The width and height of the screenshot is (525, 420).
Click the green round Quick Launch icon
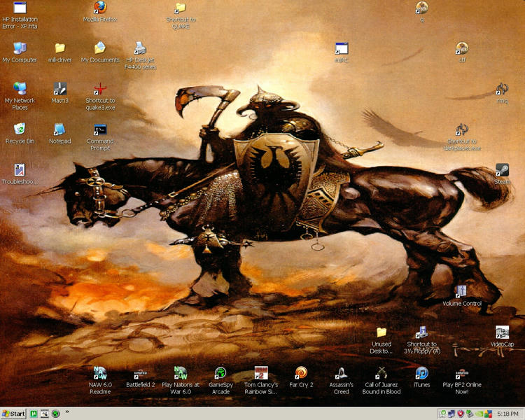[55, 414]
